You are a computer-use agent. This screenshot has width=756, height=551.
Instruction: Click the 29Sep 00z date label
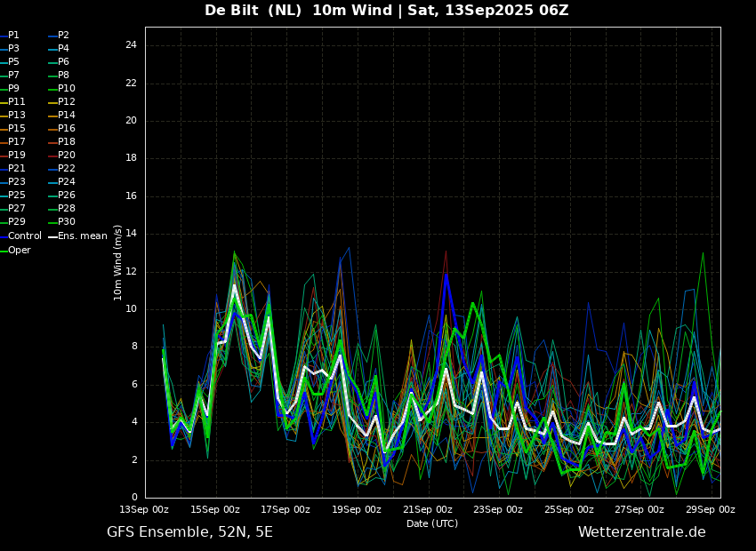(712, 509)
